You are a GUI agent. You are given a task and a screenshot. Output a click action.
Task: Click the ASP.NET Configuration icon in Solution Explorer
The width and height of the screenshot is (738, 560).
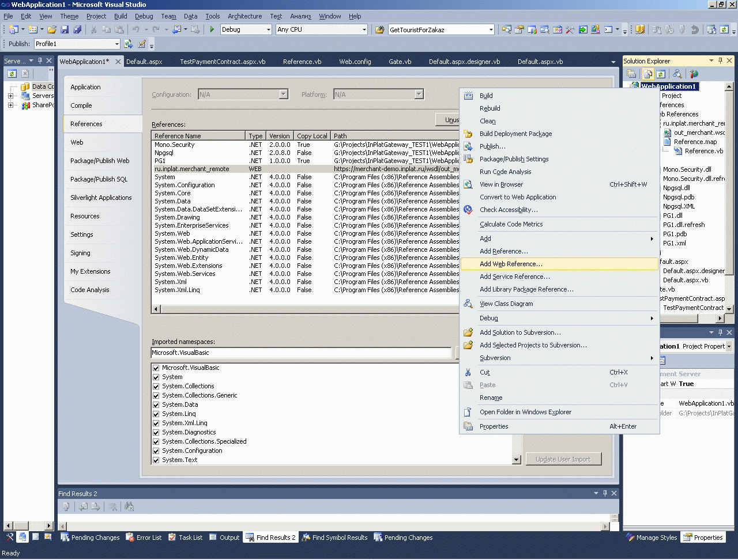pyautogui.click(x=694, y=74)
